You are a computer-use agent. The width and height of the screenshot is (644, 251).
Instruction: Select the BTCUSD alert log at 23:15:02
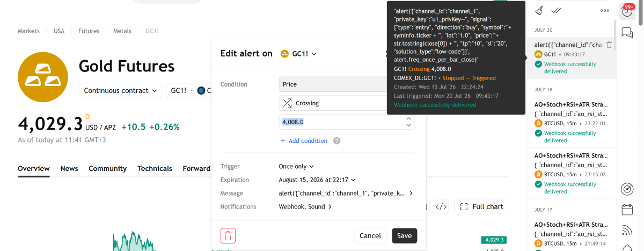coord(572,174)
